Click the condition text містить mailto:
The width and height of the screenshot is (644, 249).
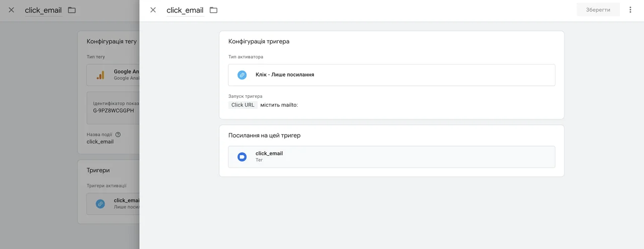click(279, 105)
